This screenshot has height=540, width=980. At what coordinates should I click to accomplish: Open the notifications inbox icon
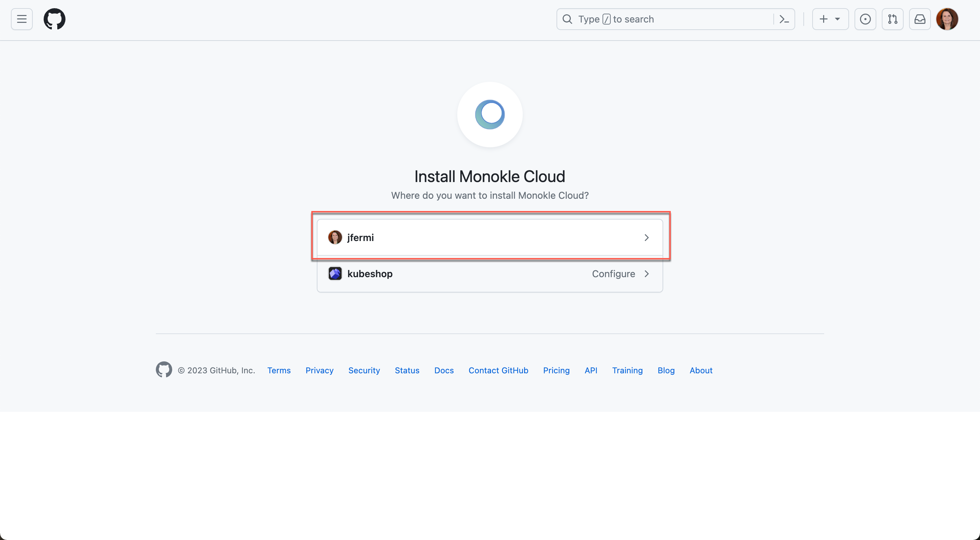(x=920, y=19)
